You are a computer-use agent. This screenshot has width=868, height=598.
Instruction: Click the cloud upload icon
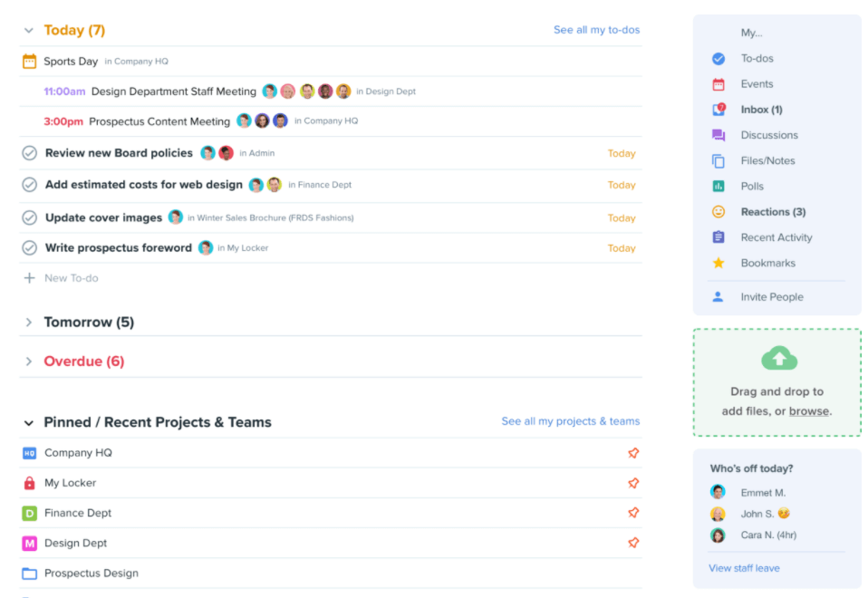pyautogui.click(x=778, y=359)
